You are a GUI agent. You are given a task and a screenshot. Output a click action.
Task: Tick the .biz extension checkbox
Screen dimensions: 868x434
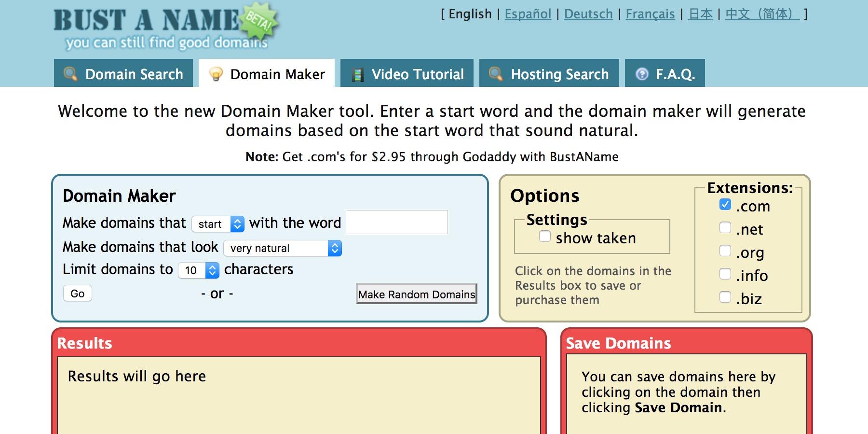tap(725, 297)
